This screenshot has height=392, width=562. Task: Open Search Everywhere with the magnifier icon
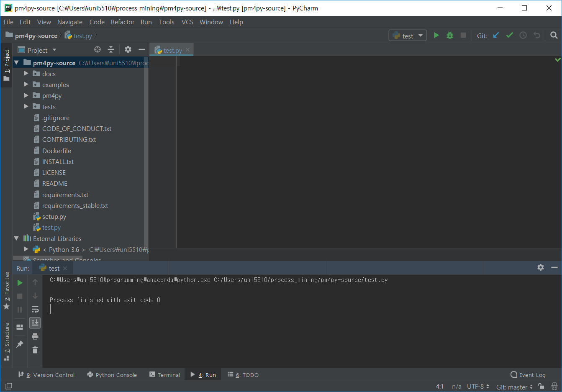point(554,35)
